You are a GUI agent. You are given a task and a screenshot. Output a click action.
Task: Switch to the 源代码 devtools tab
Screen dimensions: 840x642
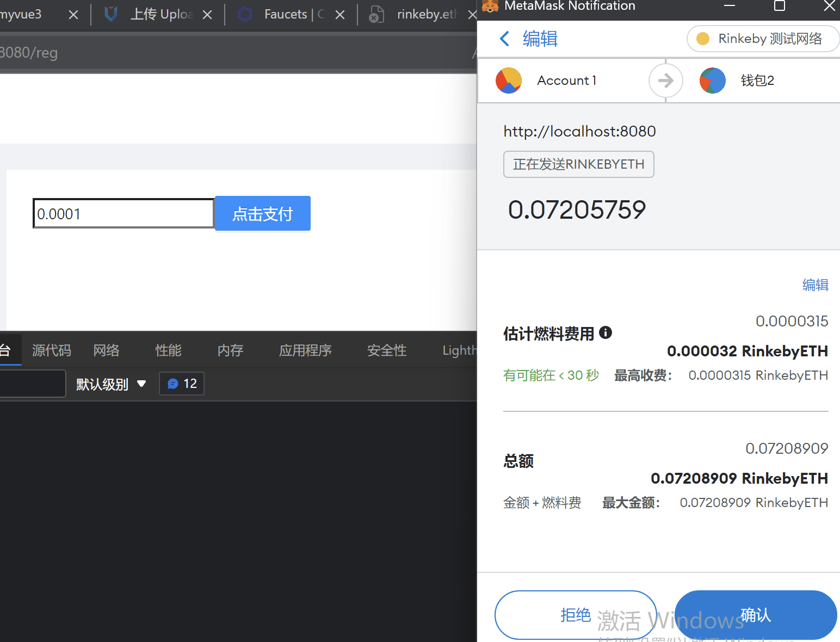click(52, 350)
